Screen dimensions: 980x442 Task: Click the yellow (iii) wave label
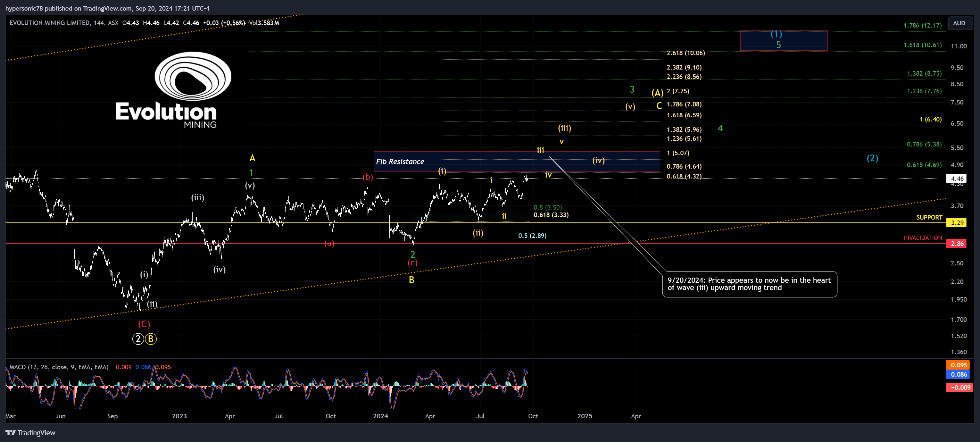(x=565, y=128)
